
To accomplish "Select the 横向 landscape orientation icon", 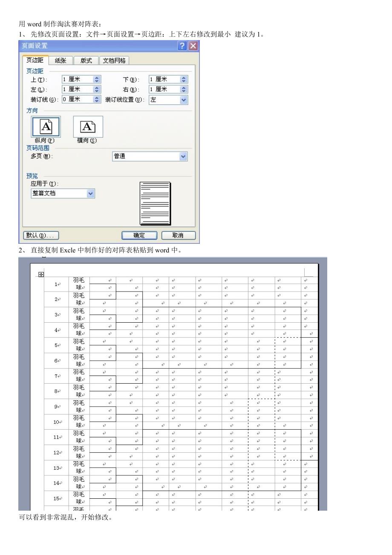I will pyautogui.click(x=88, y=127).
